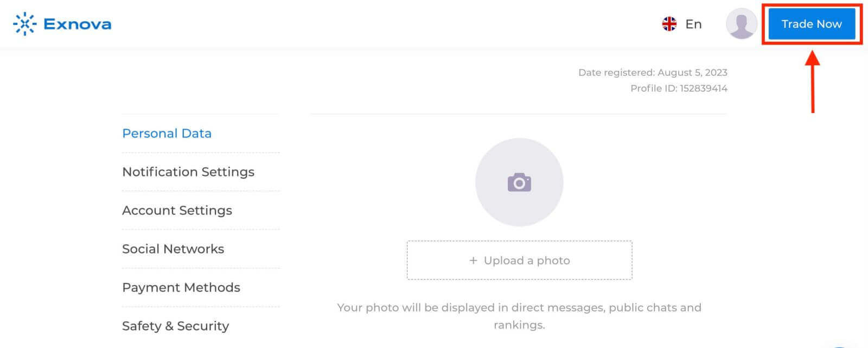Click the UK flag language icon
868x348 pixels.
[669, 24]
